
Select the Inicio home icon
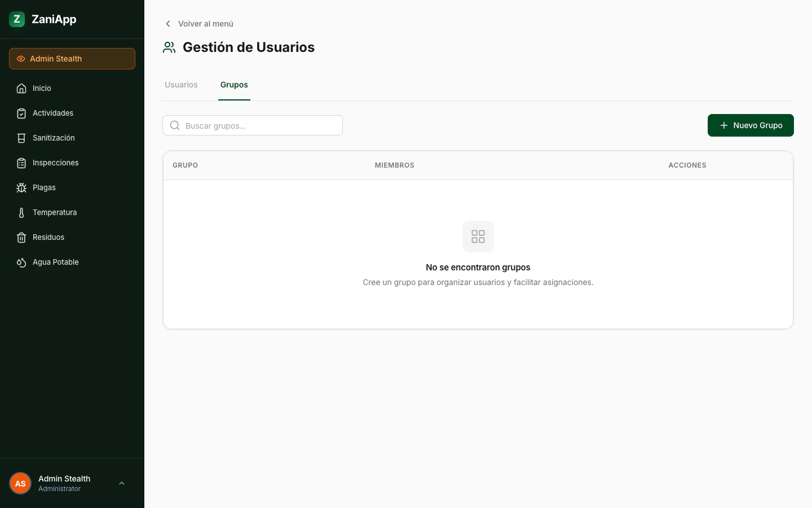(21, 88)
